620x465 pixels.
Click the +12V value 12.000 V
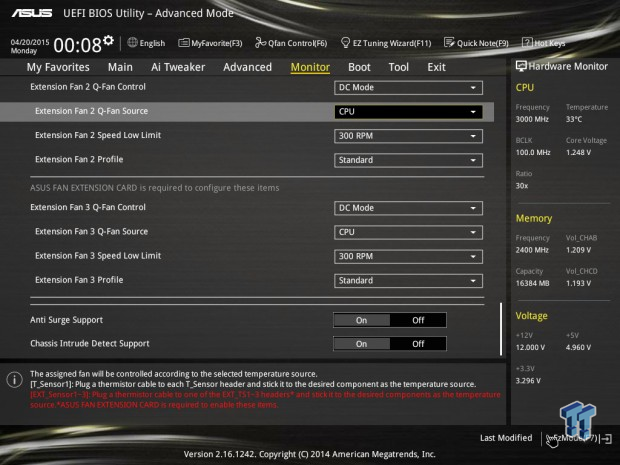tap(530, 347)
